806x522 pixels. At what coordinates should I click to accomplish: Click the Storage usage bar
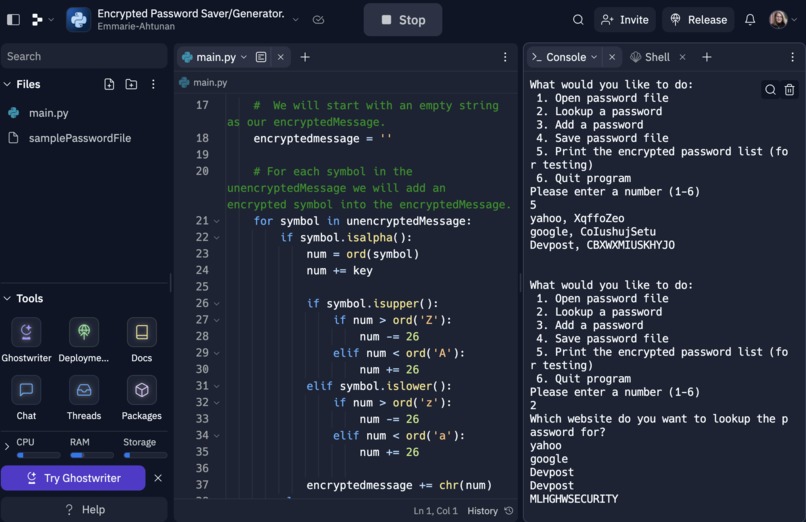[x=145, y=455]
